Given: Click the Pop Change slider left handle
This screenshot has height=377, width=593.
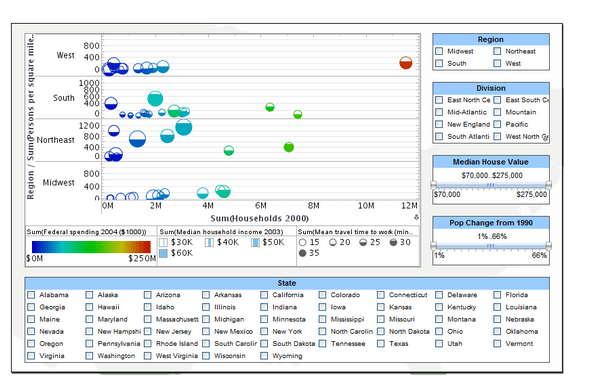Looking at the screenshot, I should pyautogui.click(x=433, y=246).
